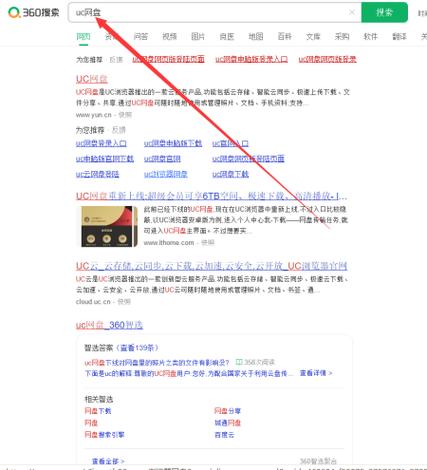Click 查看全部 at the card bottom

click(x=108, y=461)
